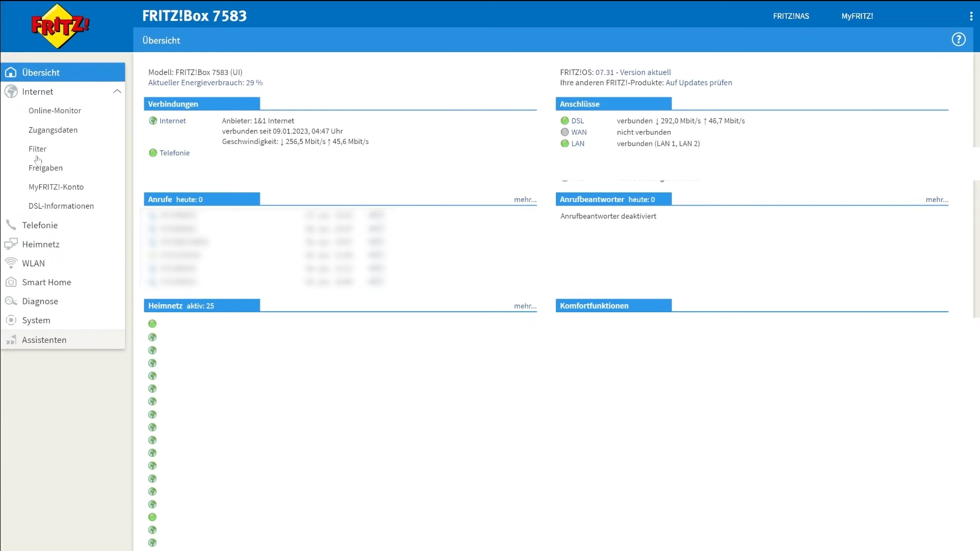Open the Aktueller Energieverbrauch link
Viewport: 980px width, 551px height.
(205, 83)
